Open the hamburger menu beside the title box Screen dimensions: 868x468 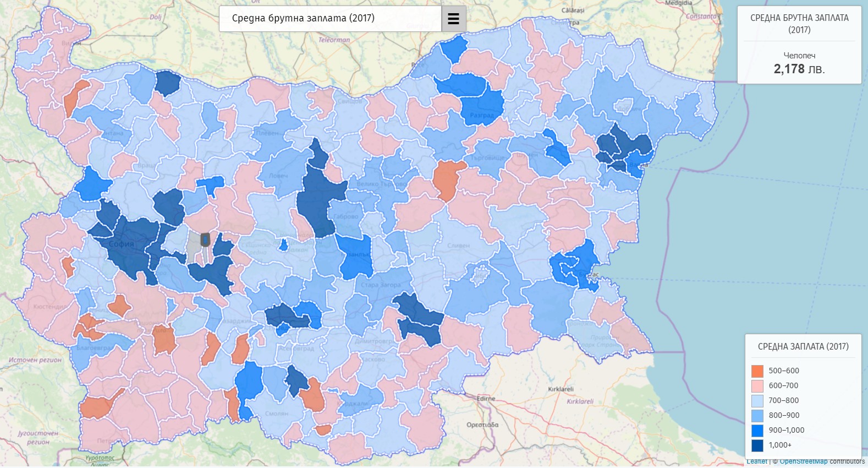pyautogui.click(x=454, y=19)
